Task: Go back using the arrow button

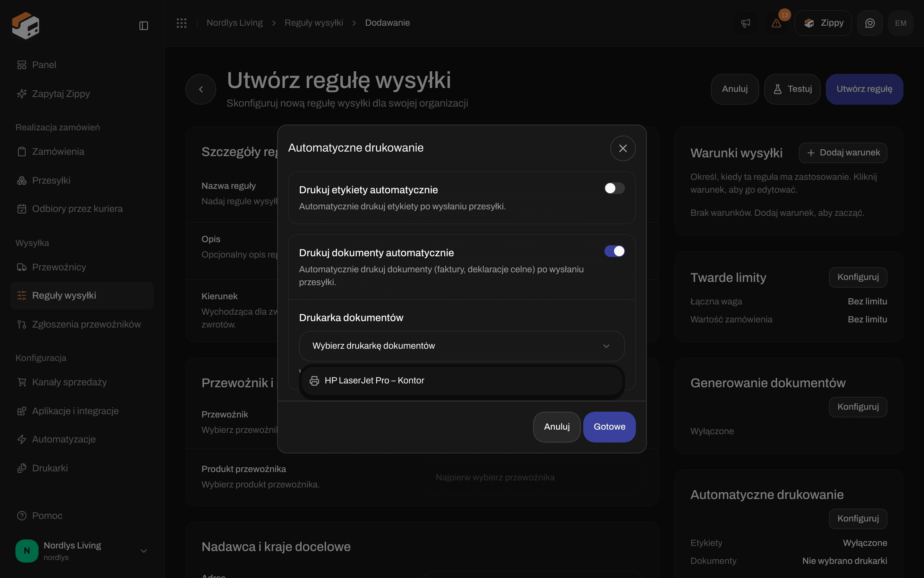Action: 201,89
